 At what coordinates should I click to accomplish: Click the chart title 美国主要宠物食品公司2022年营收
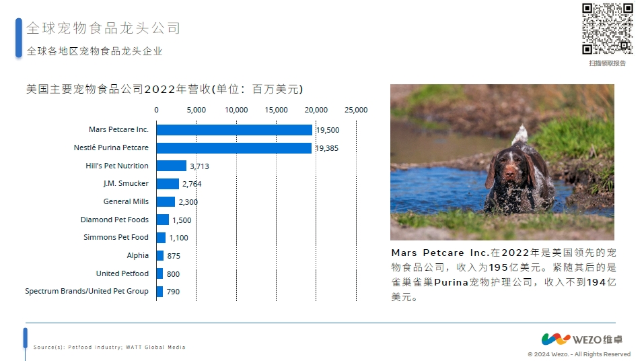(x=164, y=89)
